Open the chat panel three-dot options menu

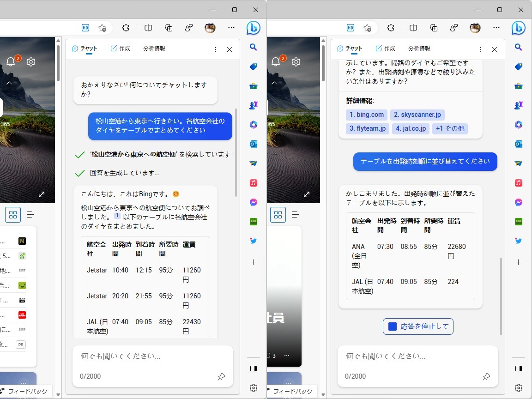pos(216,49)
